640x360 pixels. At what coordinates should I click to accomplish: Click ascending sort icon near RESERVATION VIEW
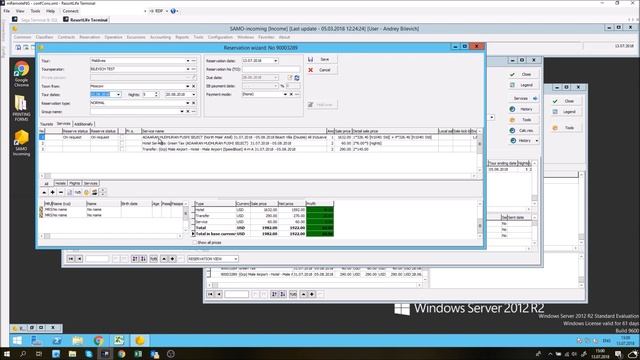coord(135,259)
